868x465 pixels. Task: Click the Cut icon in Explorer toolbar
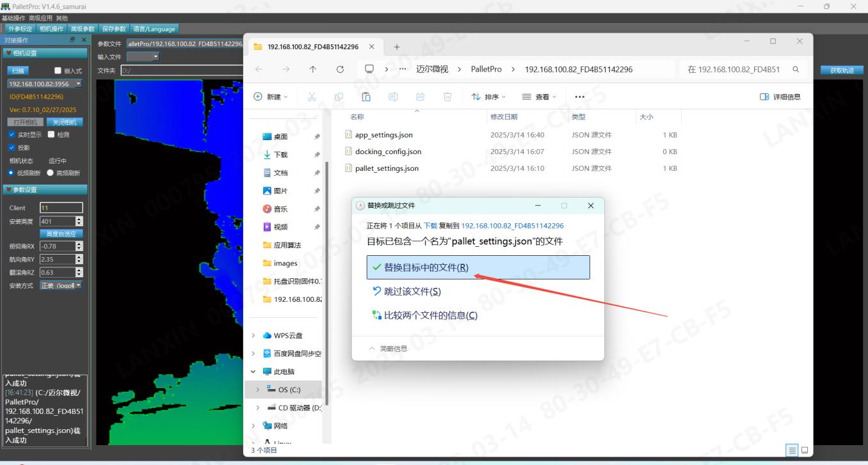click(312, 97)
